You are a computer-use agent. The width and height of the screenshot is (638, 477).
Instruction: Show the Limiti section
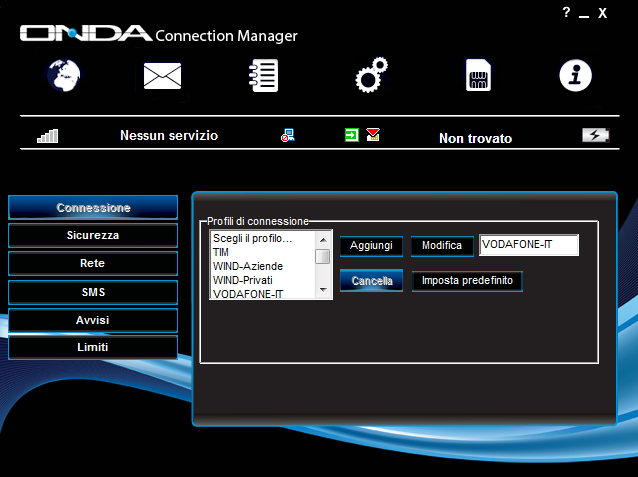(x=93, y=347)
